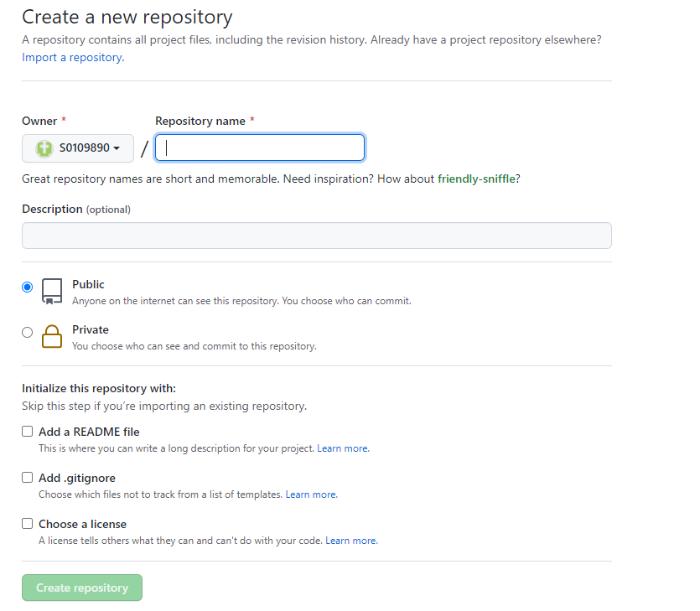Screen dimensions: 700x611
Task: Enable the Add a README file checkbox
Action: (27, 431)
